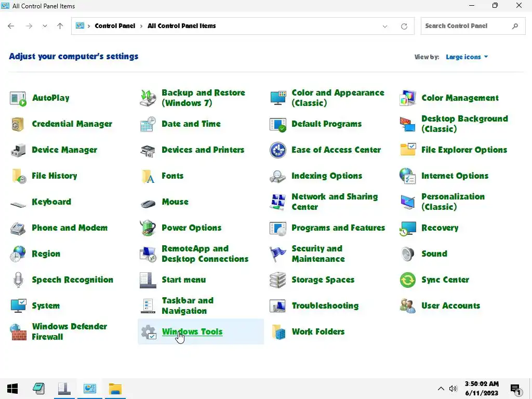Click the Sync Center green icon

(407, 280)
